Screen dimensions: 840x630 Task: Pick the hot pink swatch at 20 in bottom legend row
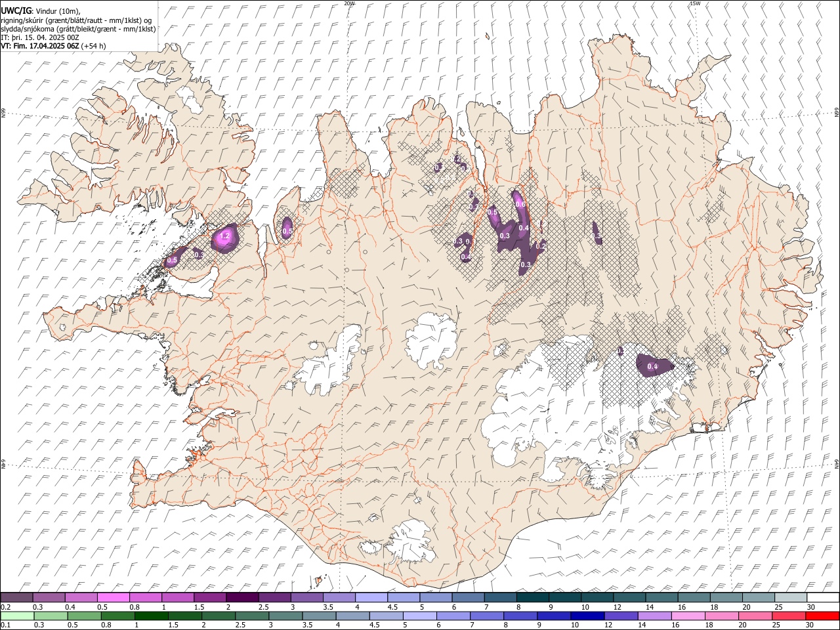tap(756, 616)
